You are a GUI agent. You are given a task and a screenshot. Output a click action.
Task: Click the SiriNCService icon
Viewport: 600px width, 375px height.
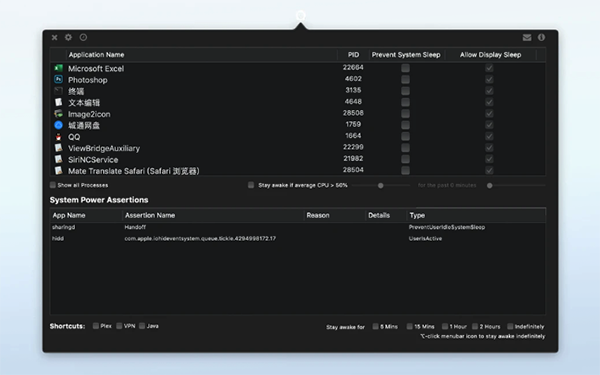tap(58, 159)
